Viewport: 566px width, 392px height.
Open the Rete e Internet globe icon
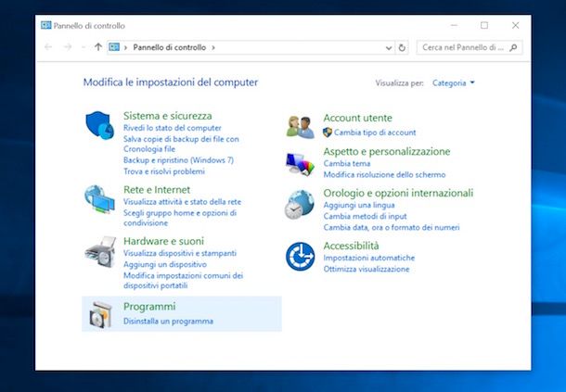point(99,199)
